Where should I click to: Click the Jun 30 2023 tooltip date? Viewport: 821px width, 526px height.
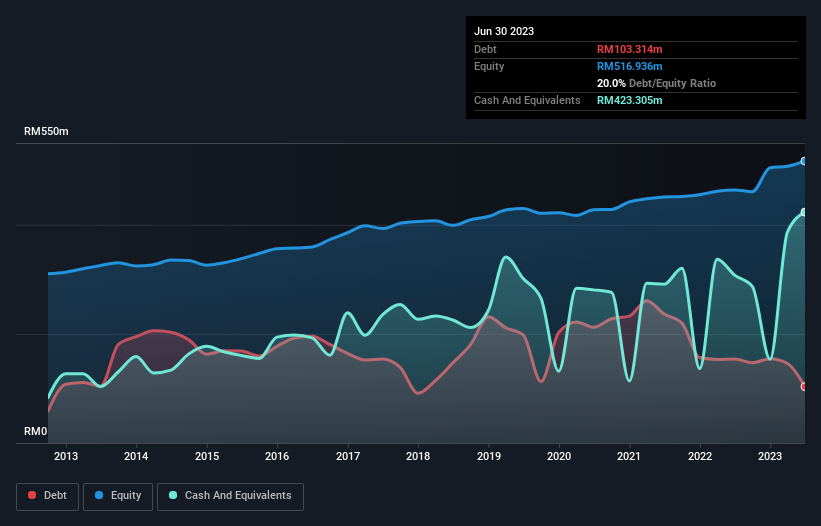pyautogui.click(x=504, y=31)
